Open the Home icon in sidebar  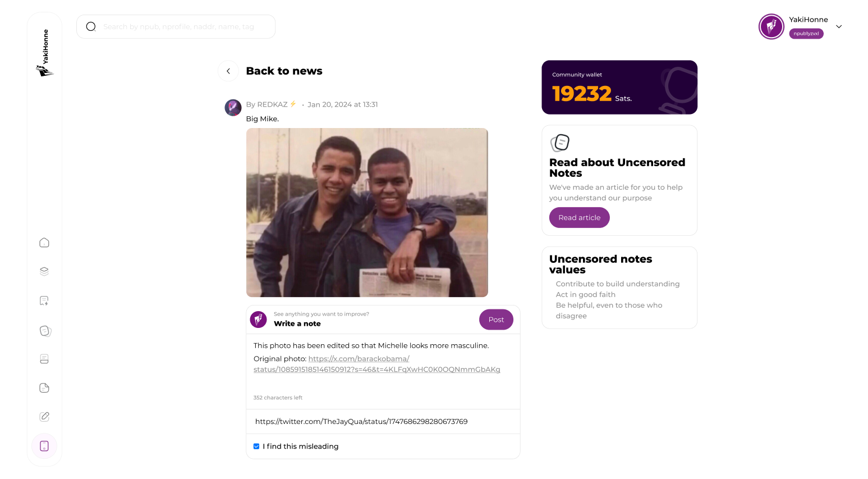click(x=44, y=243)
